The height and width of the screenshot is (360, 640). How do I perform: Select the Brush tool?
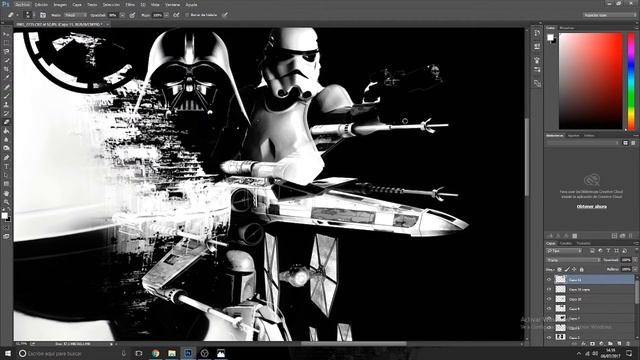click(6, 96)
